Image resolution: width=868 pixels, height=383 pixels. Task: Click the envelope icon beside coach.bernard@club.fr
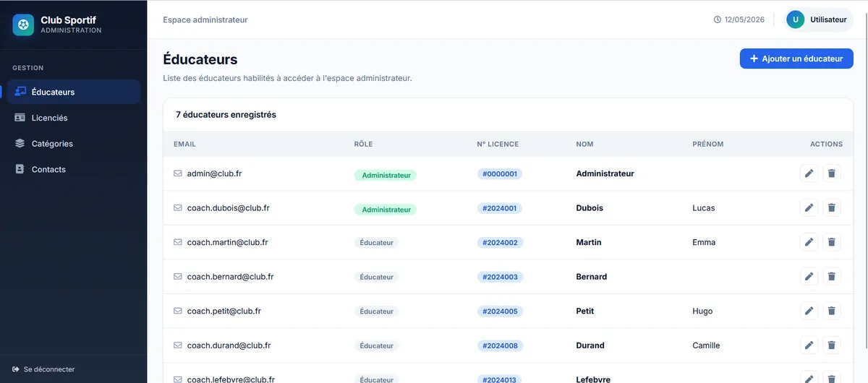point(178,277)
